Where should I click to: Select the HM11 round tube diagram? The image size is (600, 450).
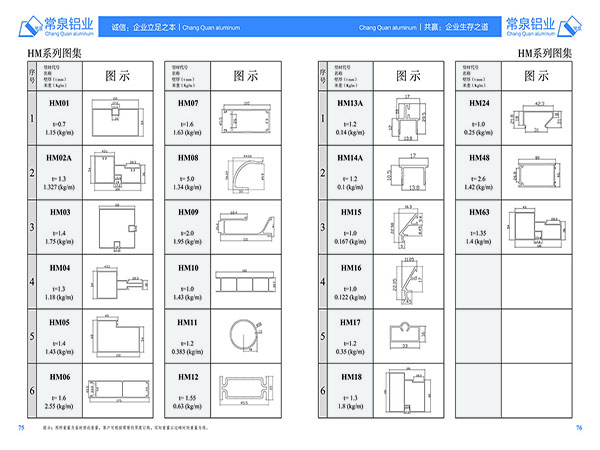246,335
